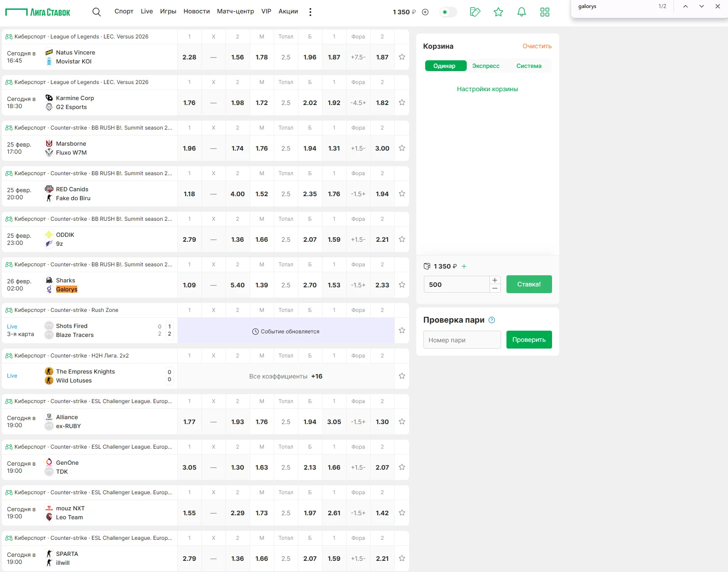Click the stake amount field showing 500
This screenshot has height=572, width=728.
pyautogui.click(x=456, y=284)
